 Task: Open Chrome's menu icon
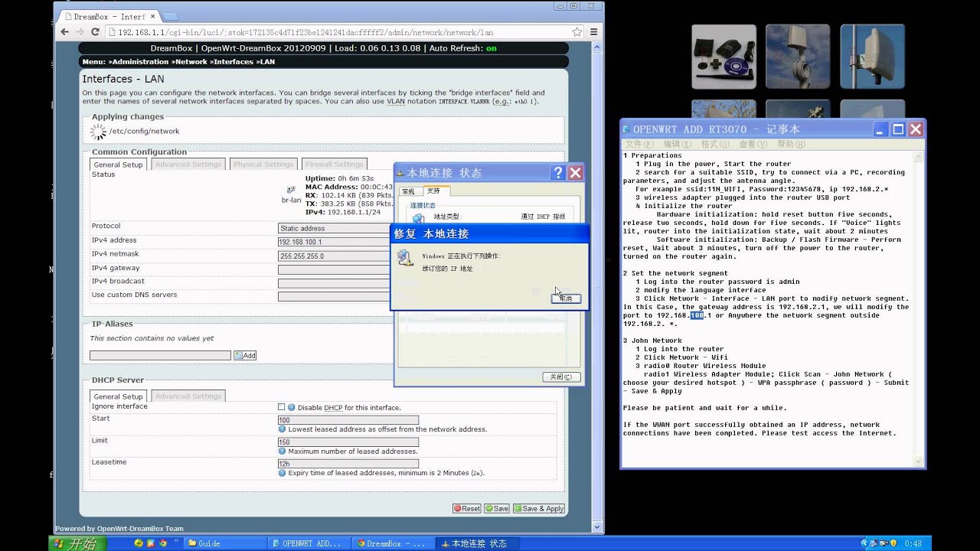tap(594, 32)
